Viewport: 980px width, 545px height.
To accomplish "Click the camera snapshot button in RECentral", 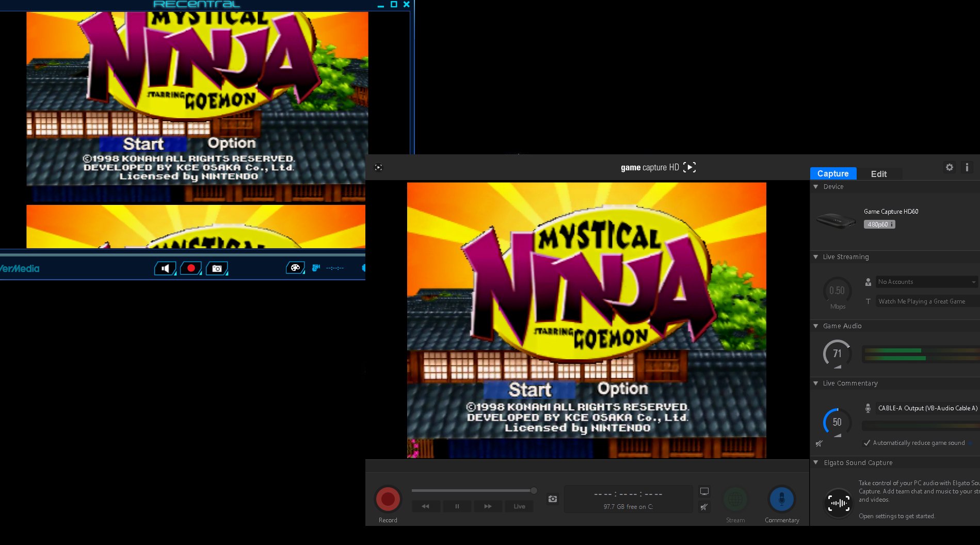I will (x=217, y=268).
